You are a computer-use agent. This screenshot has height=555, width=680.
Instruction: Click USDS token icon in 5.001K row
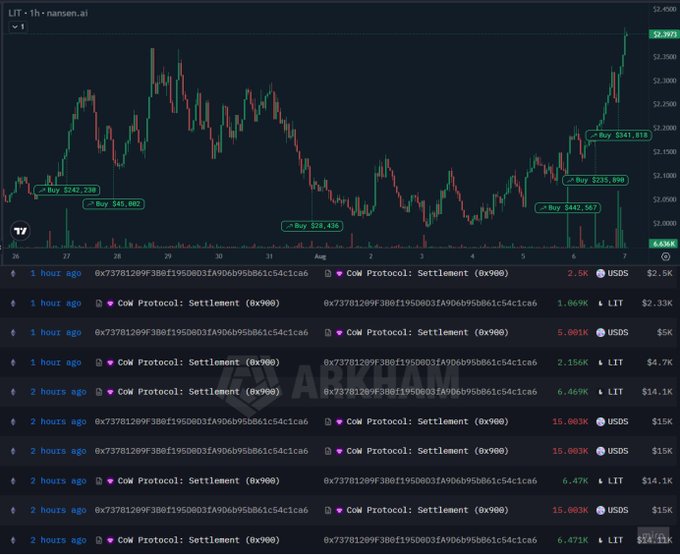click(600, 333)
